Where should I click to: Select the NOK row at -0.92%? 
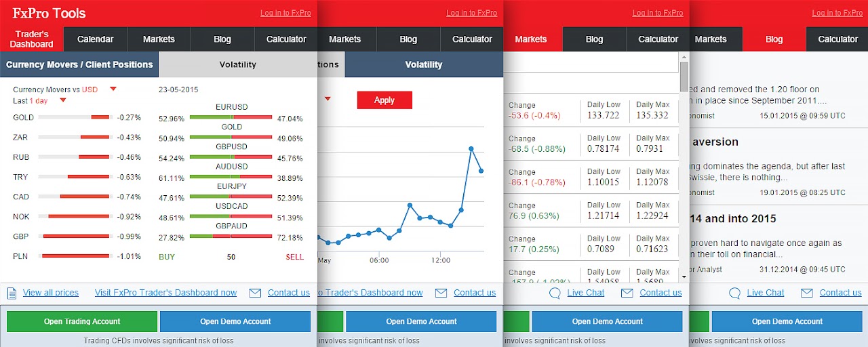(77, 217)
